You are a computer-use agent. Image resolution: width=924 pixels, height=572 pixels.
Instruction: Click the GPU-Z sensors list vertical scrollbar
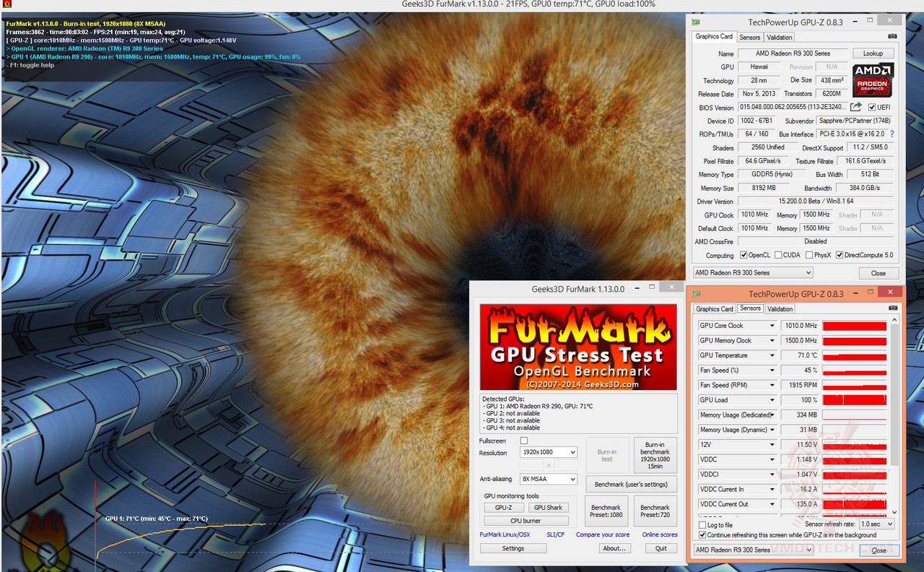tap(896, 417)
